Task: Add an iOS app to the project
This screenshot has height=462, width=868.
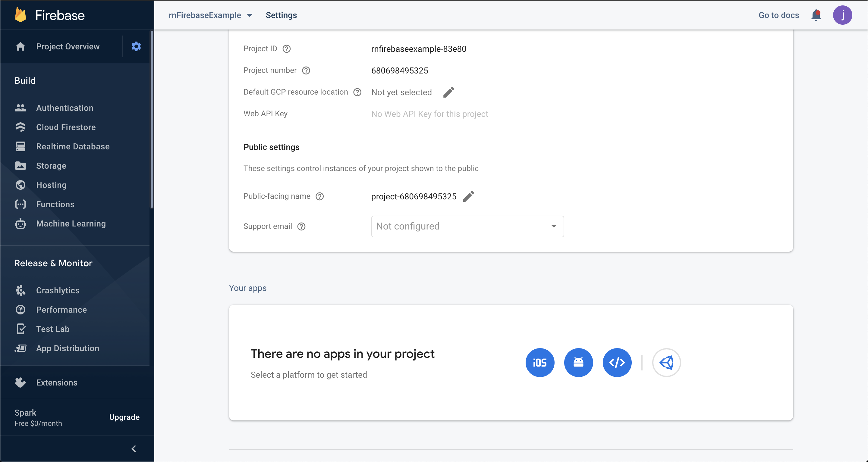Action: [540, 362]
